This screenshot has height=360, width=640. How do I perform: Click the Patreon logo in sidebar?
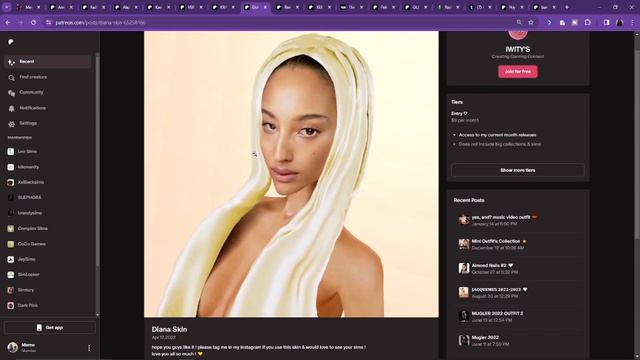(11, 42)
